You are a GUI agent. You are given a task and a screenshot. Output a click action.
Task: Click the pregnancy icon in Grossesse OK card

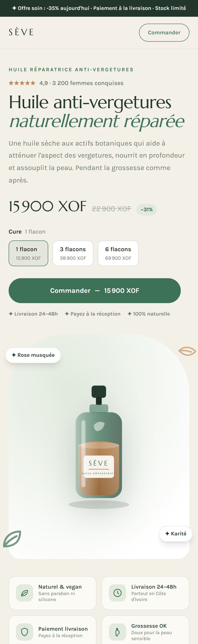pos(118,632)
